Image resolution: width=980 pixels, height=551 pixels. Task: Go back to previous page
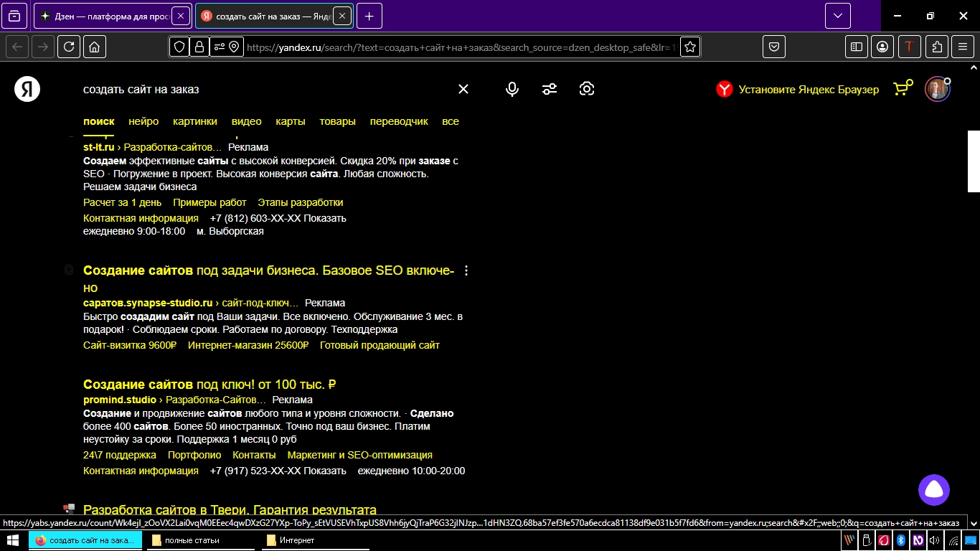18,47
